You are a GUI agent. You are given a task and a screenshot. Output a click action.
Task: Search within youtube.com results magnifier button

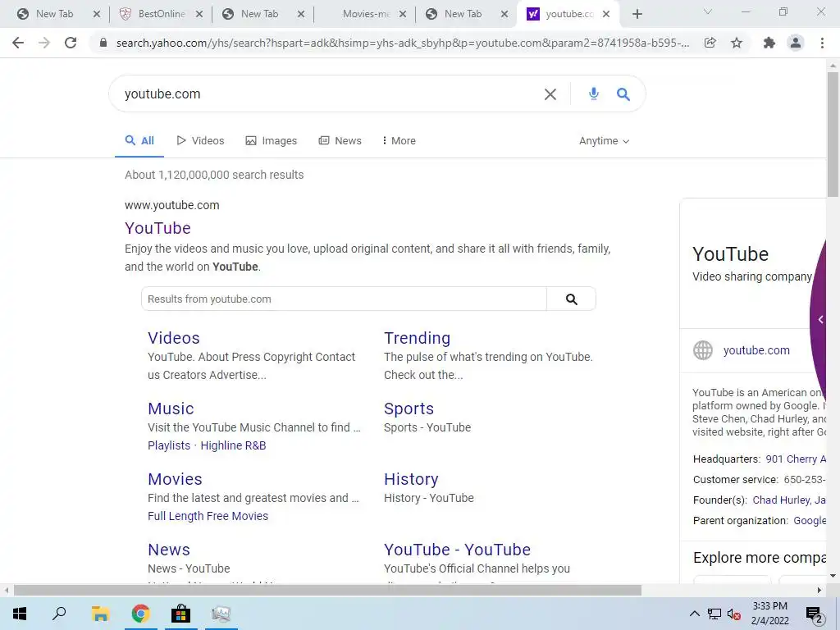[572, 299]
